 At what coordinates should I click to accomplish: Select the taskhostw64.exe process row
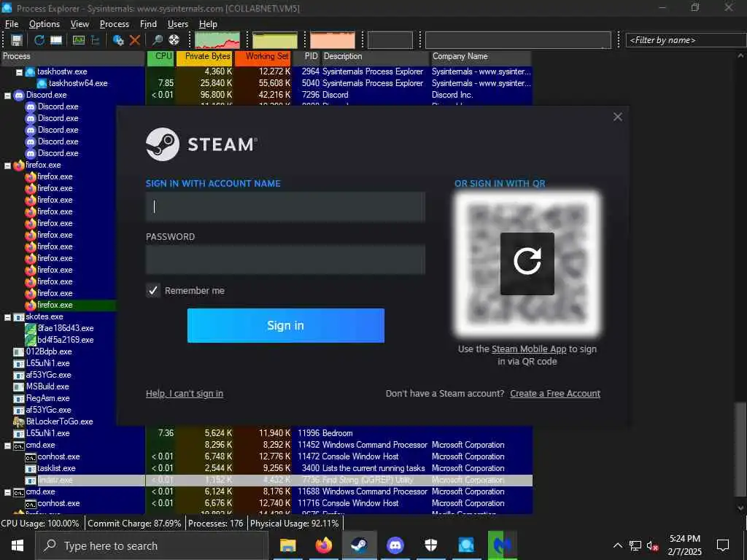pyautogui.click(x=266, y=83)
